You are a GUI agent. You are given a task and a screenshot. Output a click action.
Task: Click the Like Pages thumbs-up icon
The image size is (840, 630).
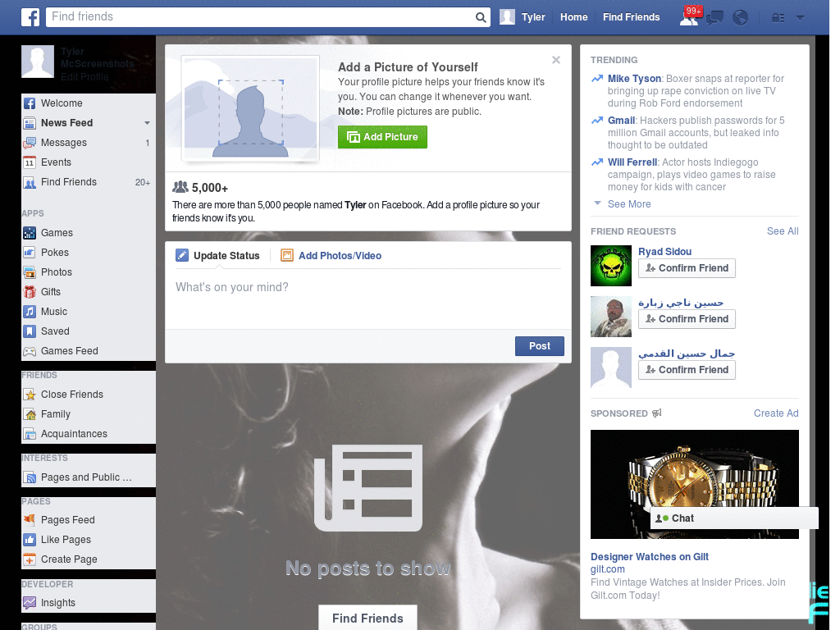pos(30,540)
